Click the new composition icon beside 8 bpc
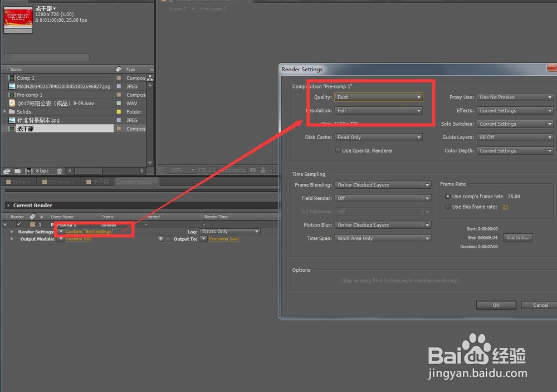 (29, 171)
